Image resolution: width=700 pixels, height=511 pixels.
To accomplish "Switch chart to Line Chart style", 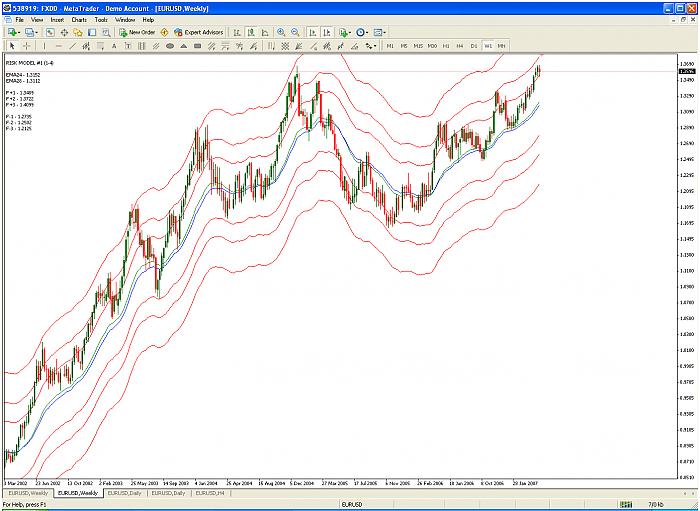I will pyautogui.click(x=265, y=32).
